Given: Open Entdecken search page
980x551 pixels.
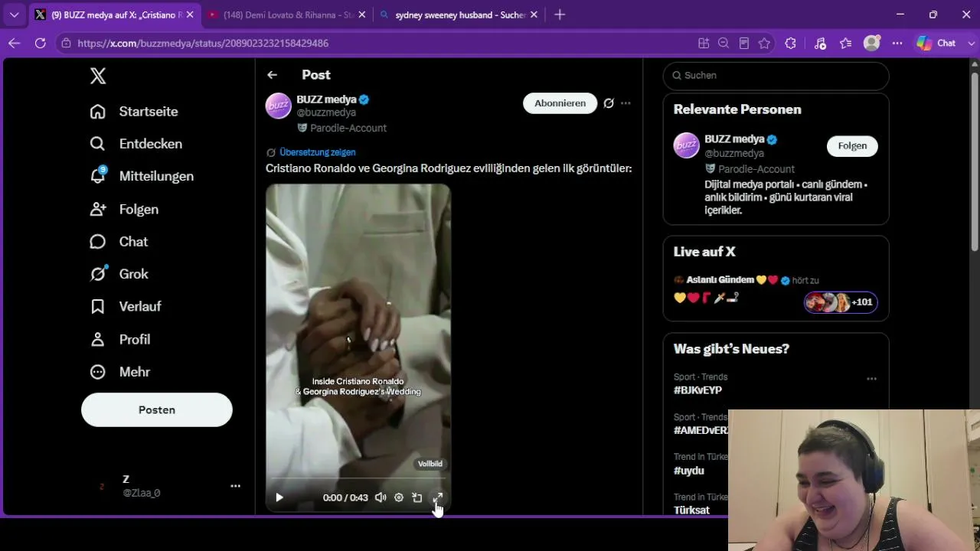Looking at the screenshot, I should pyautogui.click(x=136, y=144).
